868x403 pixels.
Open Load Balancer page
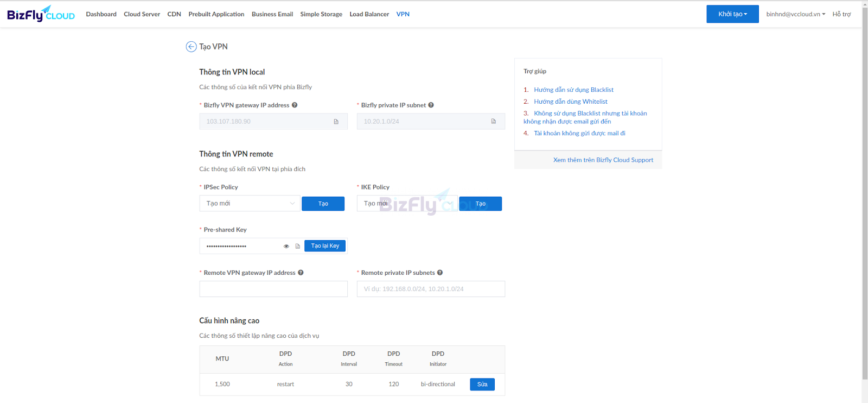[369, 14]
